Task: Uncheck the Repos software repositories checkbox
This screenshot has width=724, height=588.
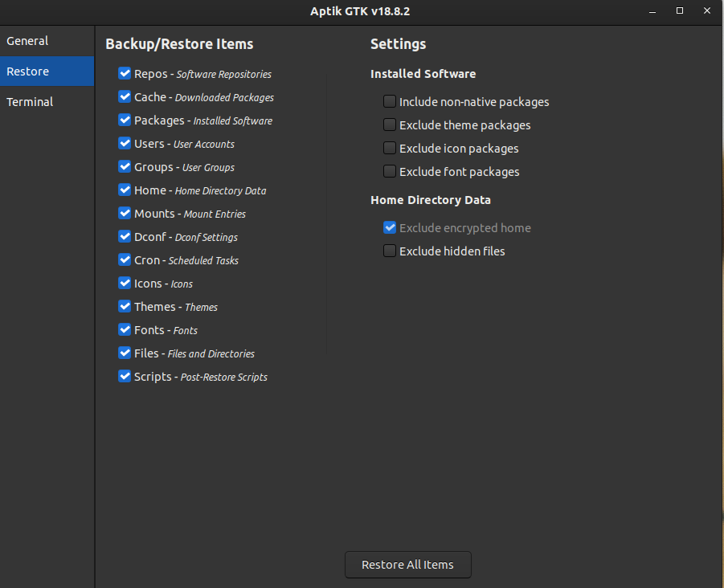Action: pyautogui.click(x=125, y=74)
